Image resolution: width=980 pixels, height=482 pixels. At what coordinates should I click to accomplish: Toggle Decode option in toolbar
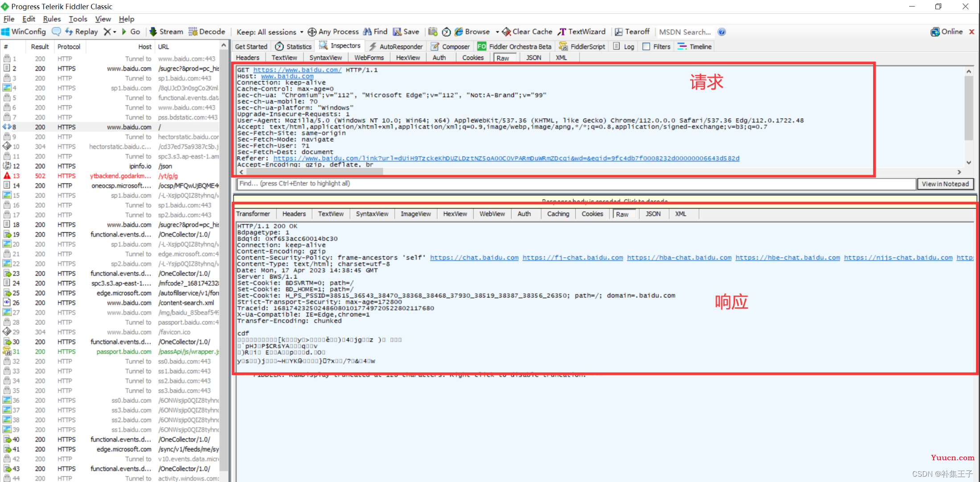[x=207, y=32]
